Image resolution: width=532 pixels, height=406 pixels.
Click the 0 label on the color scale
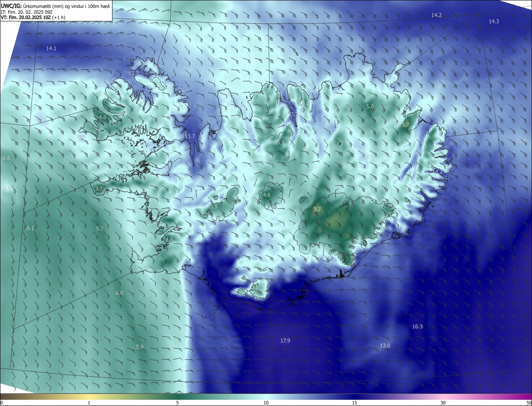2,403
